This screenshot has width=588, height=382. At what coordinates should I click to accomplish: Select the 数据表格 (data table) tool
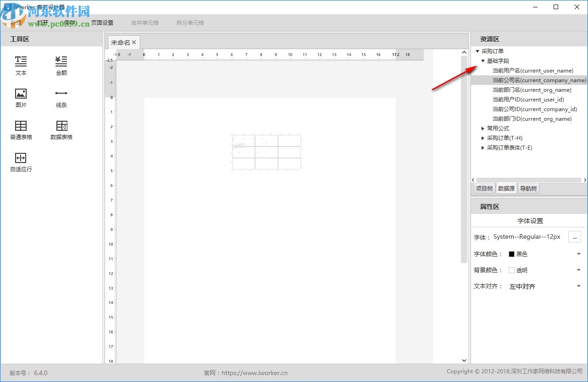click(x=61, y=130)
